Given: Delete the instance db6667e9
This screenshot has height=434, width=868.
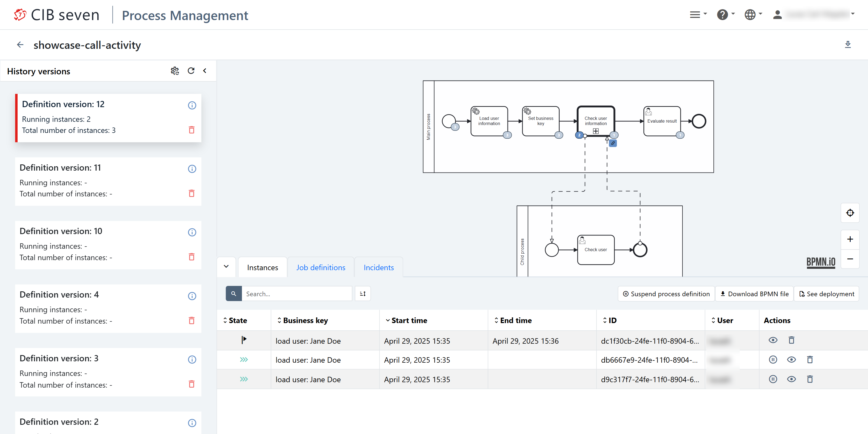Looking at the screenshot, I should [x=810, y=359].
